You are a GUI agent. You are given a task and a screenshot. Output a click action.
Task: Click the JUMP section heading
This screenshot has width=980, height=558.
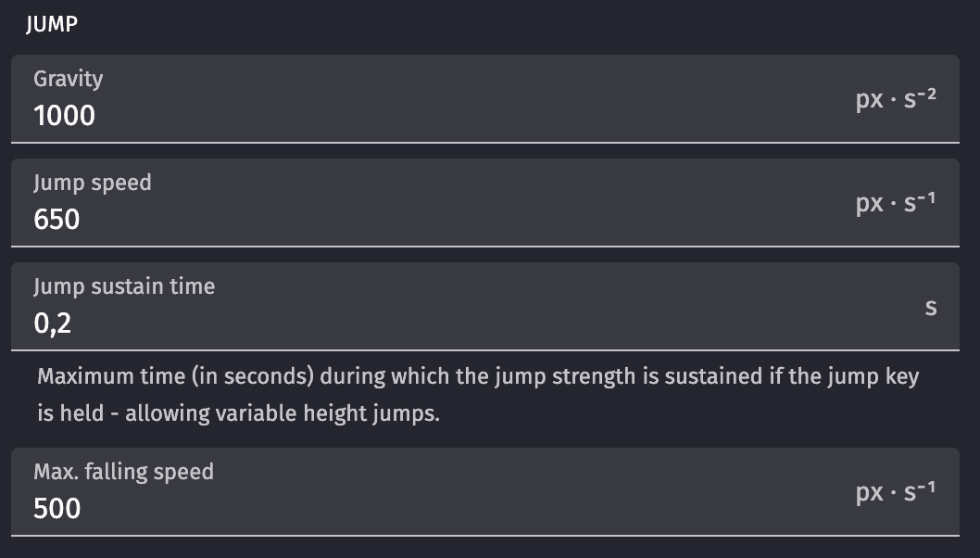52,25
